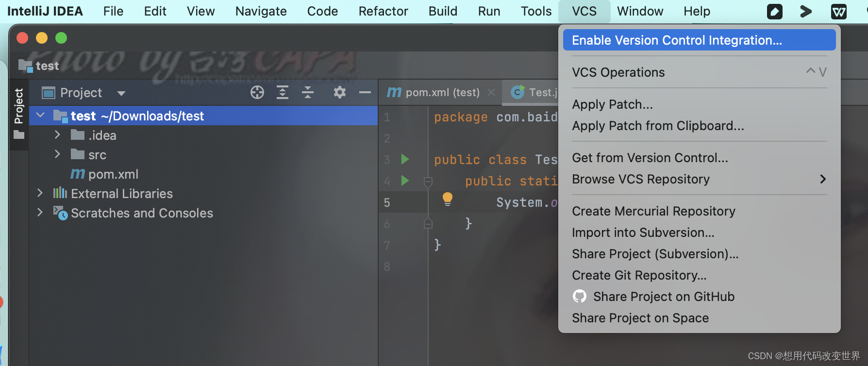Close the pom.xml (test) editor tab
Screen dimensions: 868x366
click(491, 92)
